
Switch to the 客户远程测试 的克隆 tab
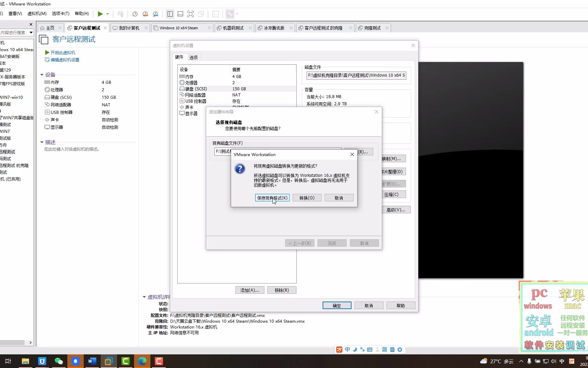point(323,28)
